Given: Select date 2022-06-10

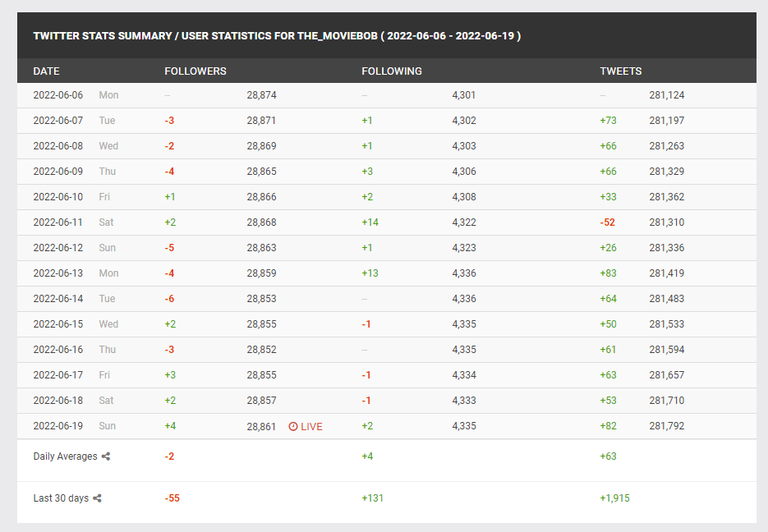Looking at the screenshot, I should pos(58,197).
